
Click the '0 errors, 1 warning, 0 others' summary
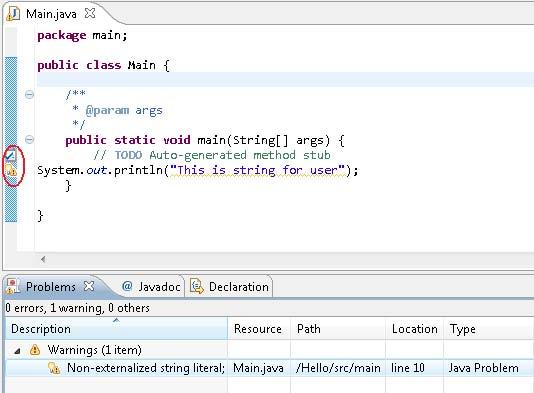77,308
